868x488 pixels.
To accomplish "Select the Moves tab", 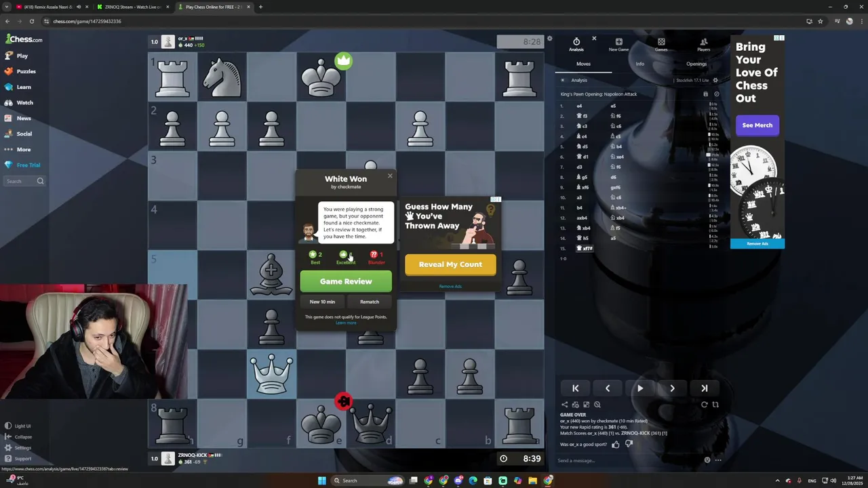I will (x=583, y=64).
